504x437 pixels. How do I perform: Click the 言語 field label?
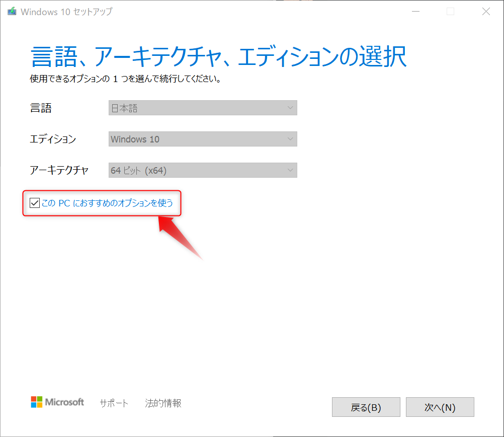pos(41,108)
